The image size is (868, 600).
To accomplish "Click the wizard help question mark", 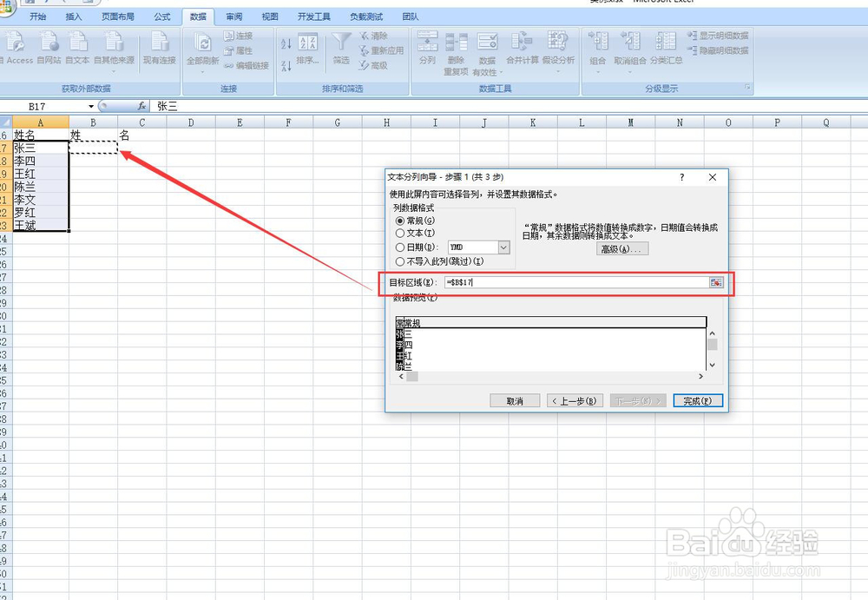I will [x=682, y=177].
